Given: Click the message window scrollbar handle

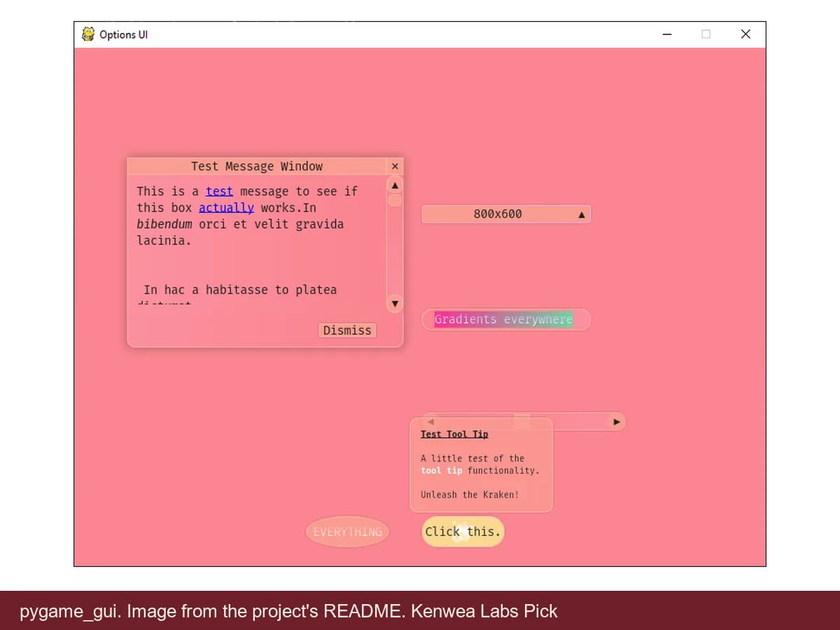Looking at the screenshot, I should [x=395, y=200].
